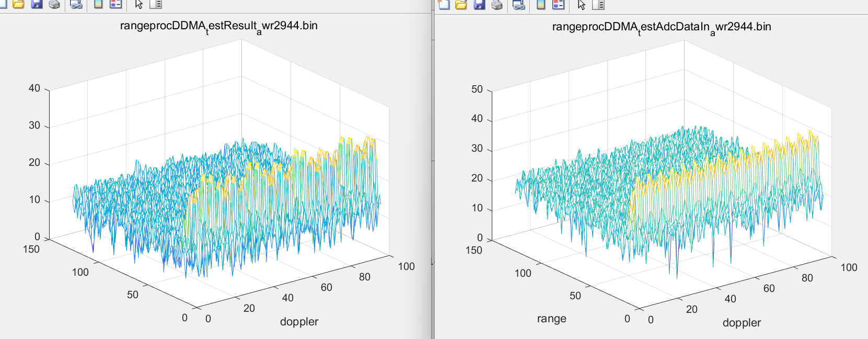Click Link Plot icon in right figure toolbar
The width and height of the screenshot is (868, 339).
(519, 4)
